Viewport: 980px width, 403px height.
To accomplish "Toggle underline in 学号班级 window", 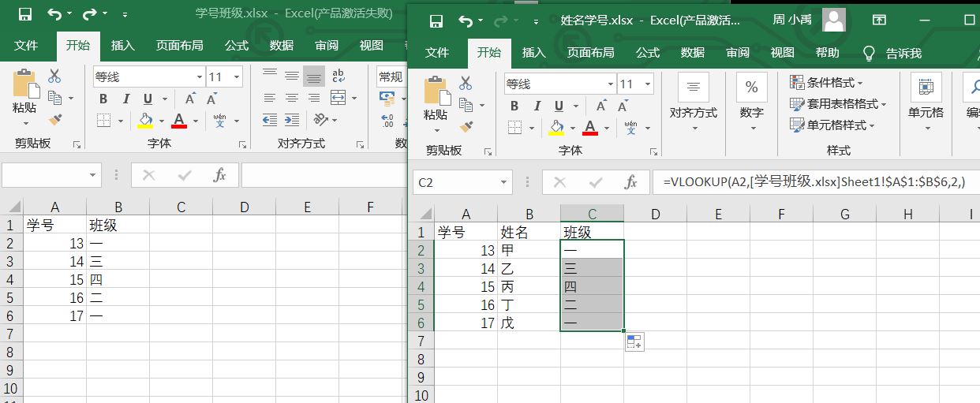I will point(148,99).
